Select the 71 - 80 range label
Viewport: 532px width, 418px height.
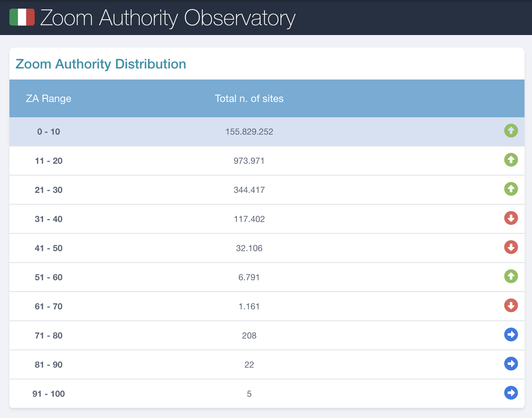[49, 336]
